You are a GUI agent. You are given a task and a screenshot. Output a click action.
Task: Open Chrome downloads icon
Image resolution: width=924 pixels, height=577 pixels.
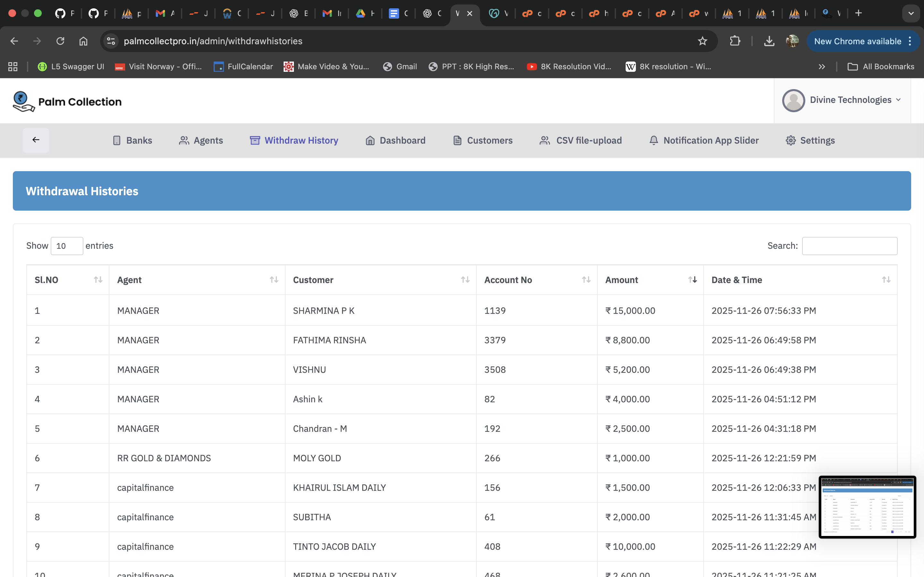click(769, 41)
